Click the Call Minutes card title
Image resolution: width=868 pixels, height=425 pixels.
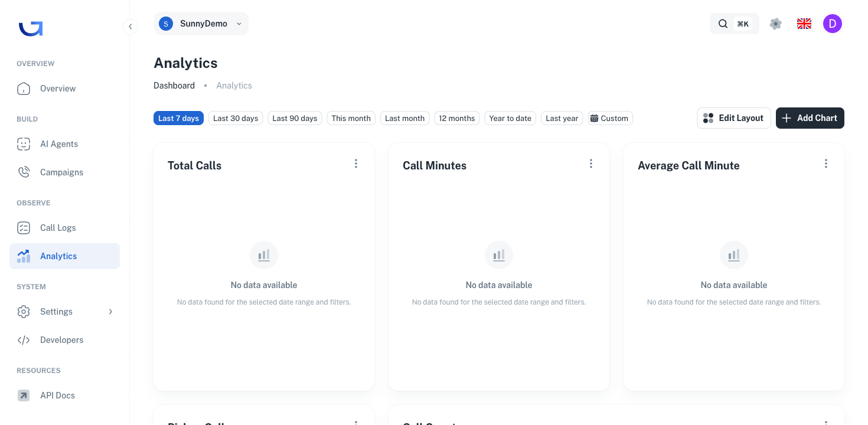[x=435, y=166]
